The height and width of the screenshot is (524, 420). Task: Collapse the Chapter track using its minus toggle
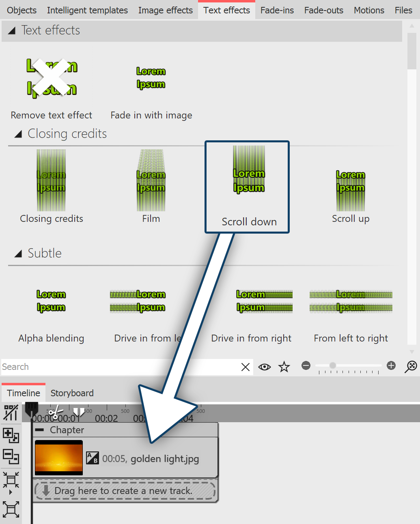tap(39, 430)
